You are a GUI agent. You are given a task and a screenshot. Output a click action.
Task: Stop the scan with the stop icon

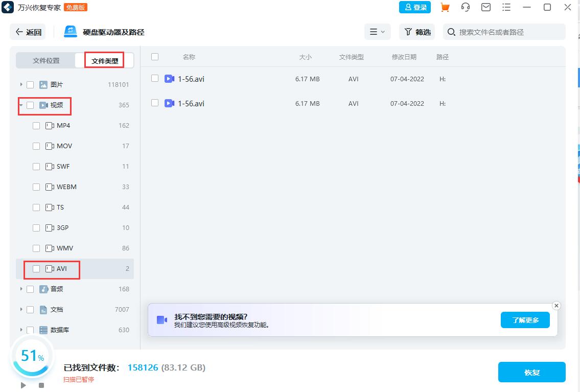(41, 385)
